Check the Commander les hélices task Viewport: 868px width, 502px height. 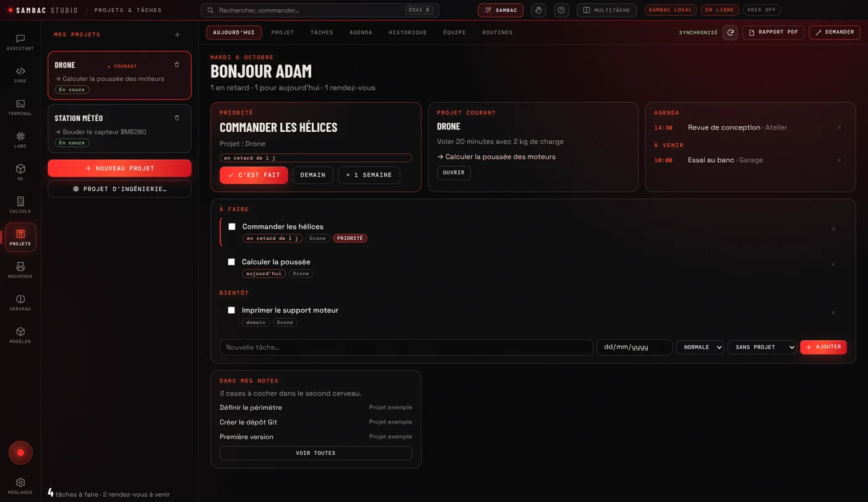click(x=232, y=227)
